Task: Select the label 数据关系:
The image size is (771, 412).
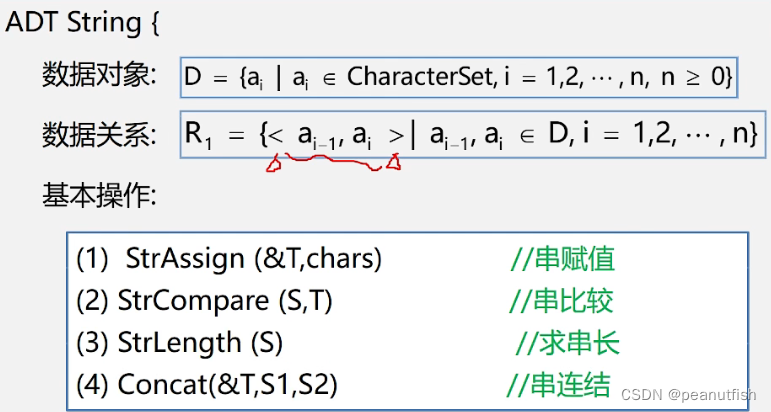Action: click(99, 135)
